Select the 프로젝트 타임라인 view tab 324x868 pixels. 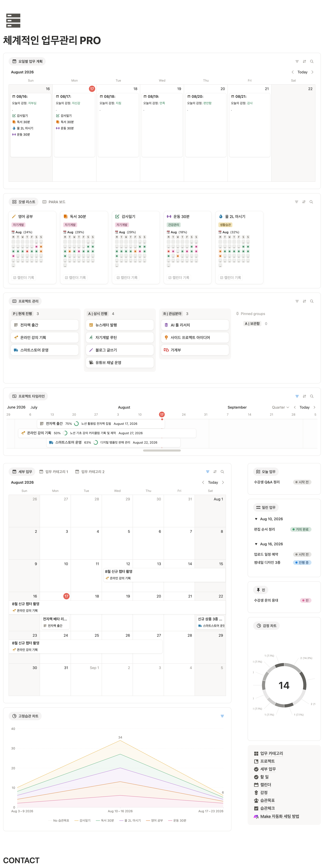28,396
